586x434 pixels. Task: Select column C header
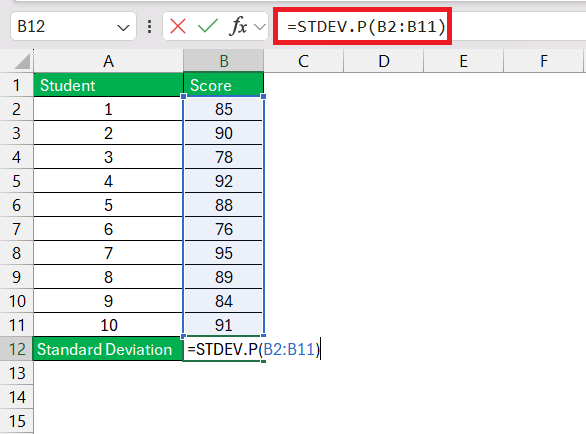[303, 61]
